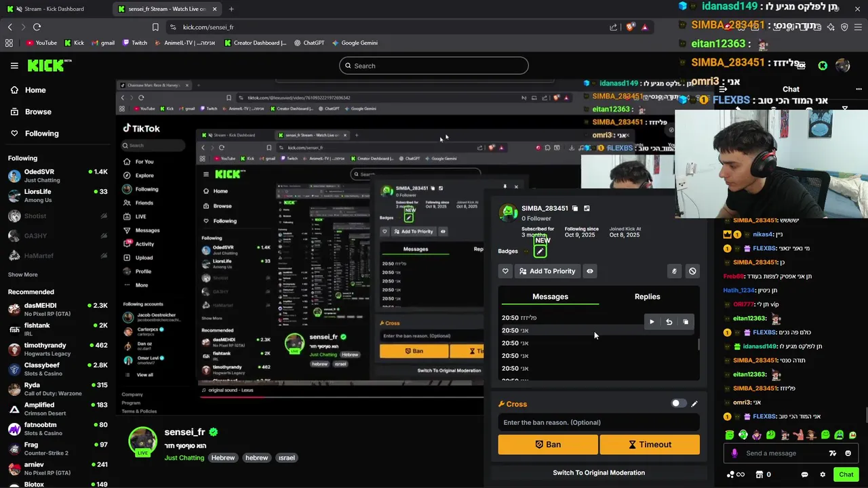Open LiorsLife channel in Following list
The width and height of the screenshot is (868, 488).
[58, 196]
